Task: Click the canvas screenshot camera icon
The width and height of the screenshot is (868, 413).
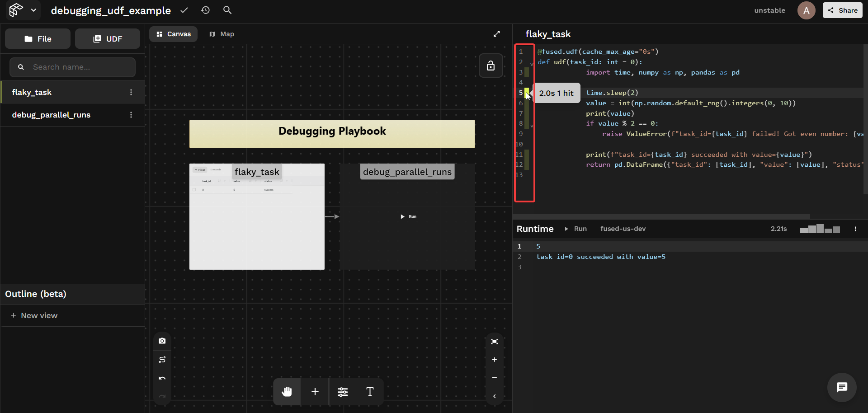Action: [x=162, y=341]
